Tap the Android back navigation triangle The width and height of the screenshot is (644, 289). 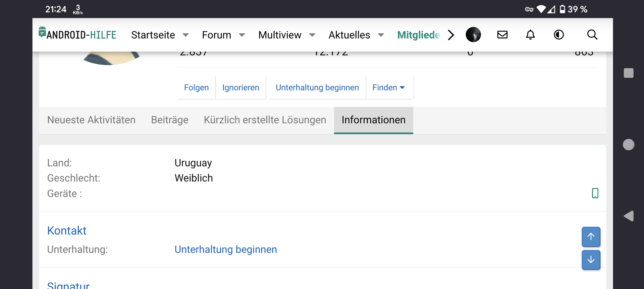tap(629, 216)
